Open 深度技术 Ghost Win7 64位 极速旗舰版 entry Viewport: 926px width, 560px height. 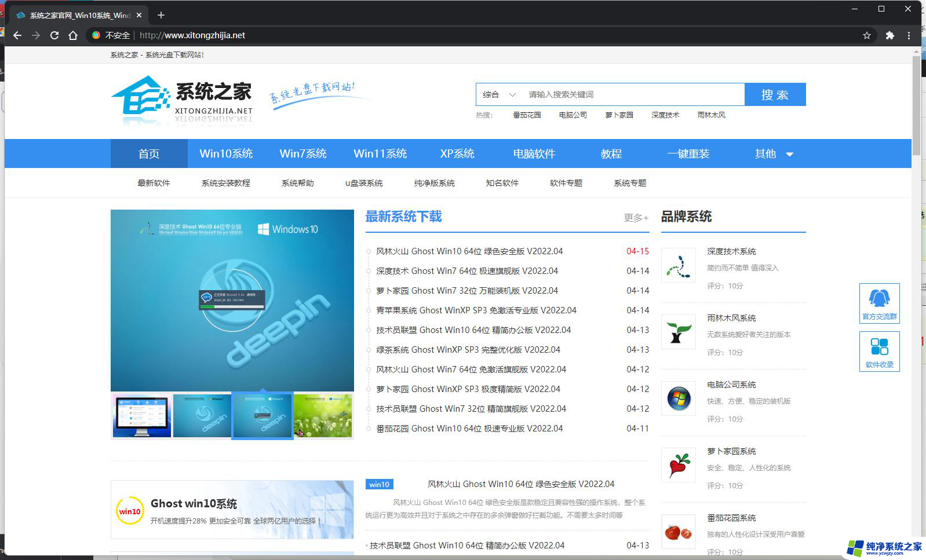[x=467, y=271]
